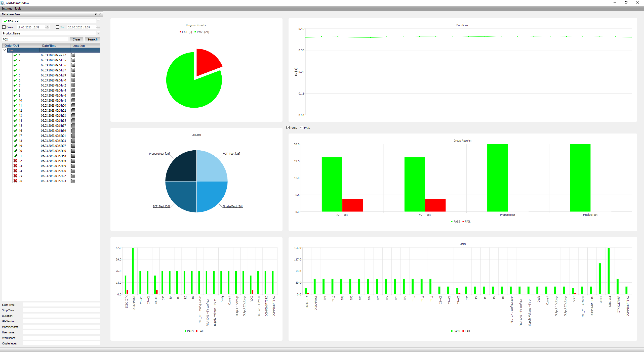The width and height of the screenshot is (644, 352).
Task: Enable the From date filter checkbox
Action: tap(4, 27)
